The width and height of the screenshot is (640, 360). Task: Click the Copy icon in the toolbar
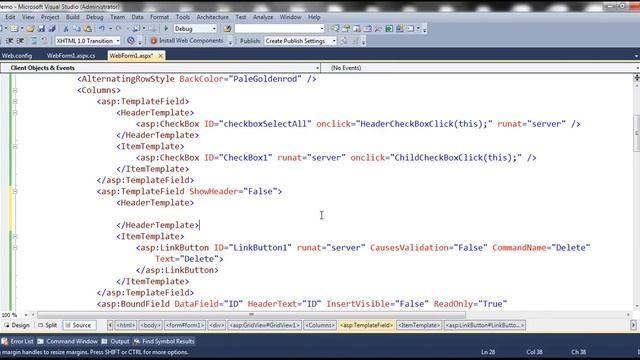76,29
